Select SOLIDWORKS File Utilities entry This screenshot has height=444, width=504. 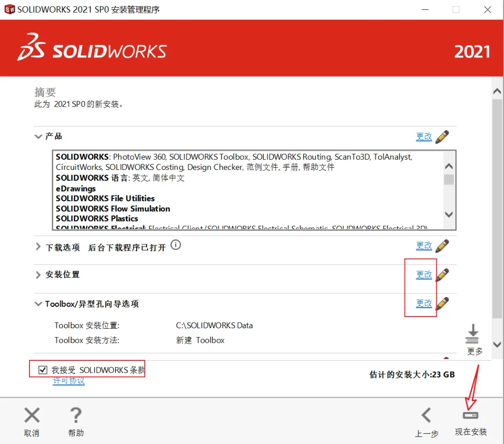point(105,198)
